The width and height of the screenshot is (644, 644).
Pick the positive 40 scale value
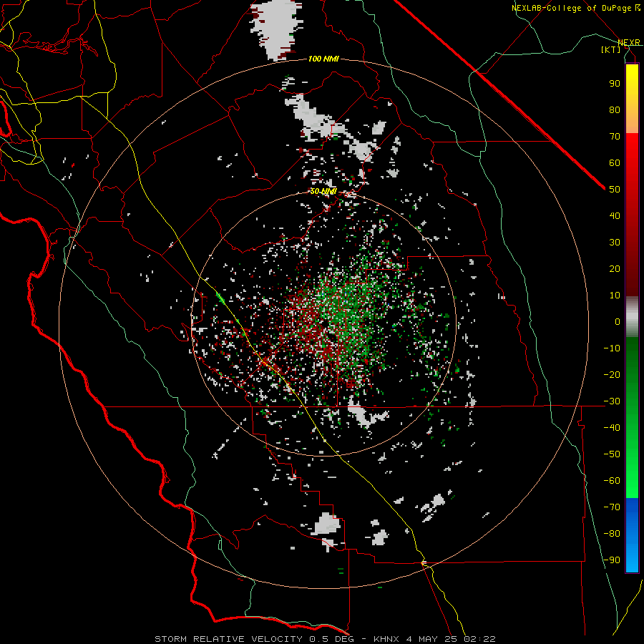(615, 215)
